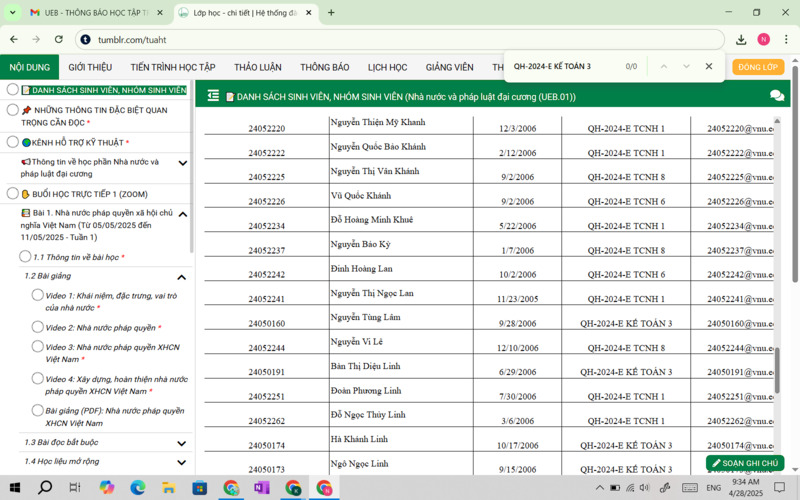Screen dimensions: 800x500
Task: Mark 'Video 2: Nhà nước pháp quyền' circle
Action: click(x=37, y=327)
